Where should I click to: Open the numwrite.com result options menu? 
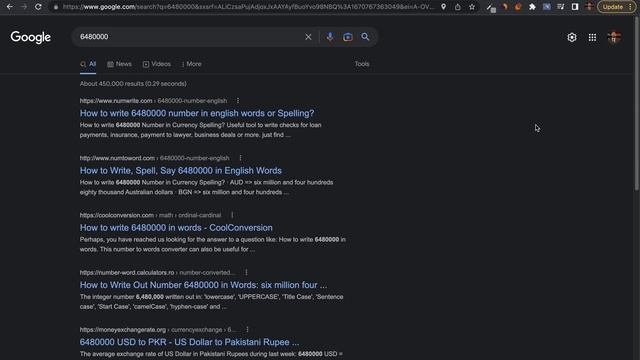(238, 101)
